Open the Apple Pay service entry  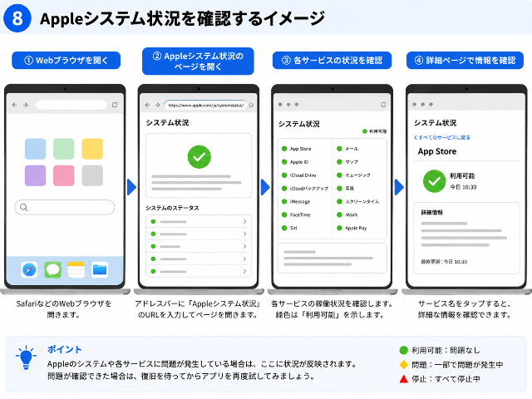point(352,228)
